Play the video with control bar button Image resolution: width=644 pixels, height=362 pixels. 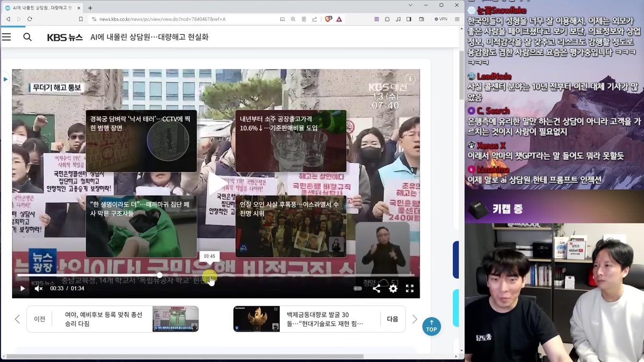[22, 288]
